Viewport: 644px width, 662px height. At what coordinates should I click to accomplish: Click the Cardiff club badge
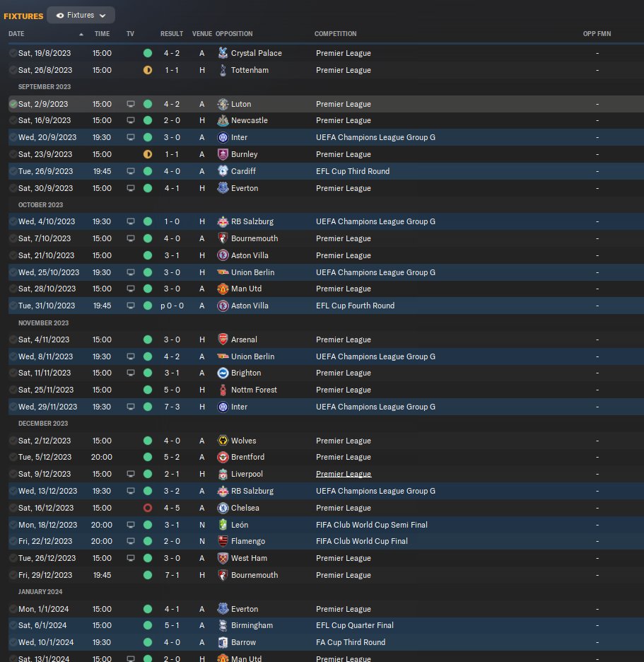click(x=223, y=171)
